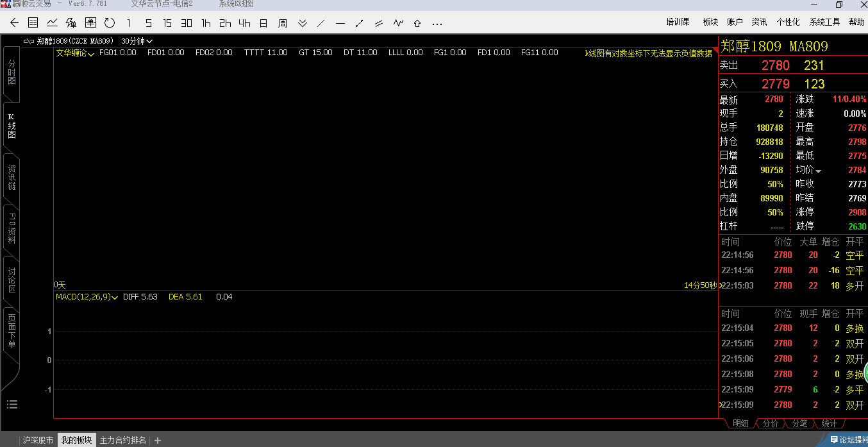Click the back arrow icon
The width and height of the screenshot is (868, 447).
14,23
